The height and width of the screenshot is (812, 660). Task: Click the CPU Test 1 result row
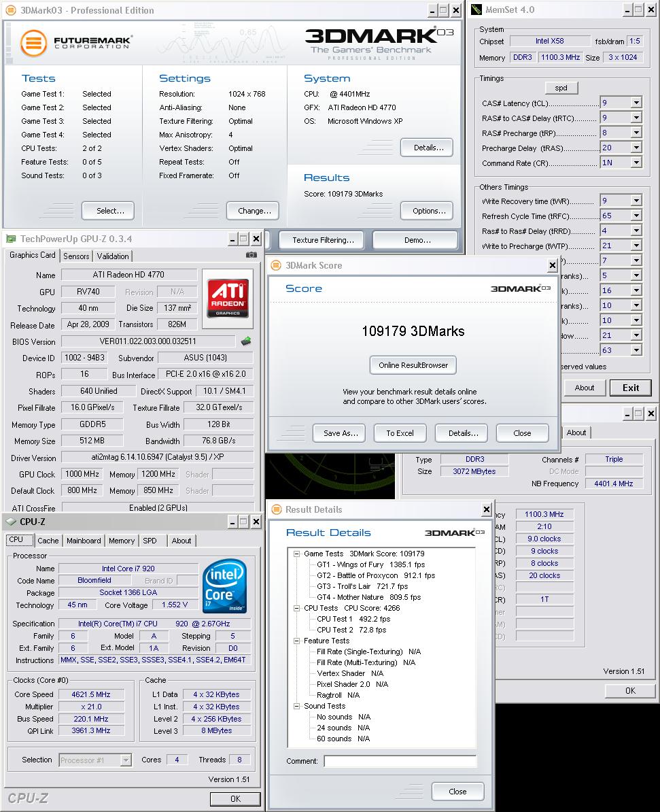pyautogui.click(x=353, y=619)
